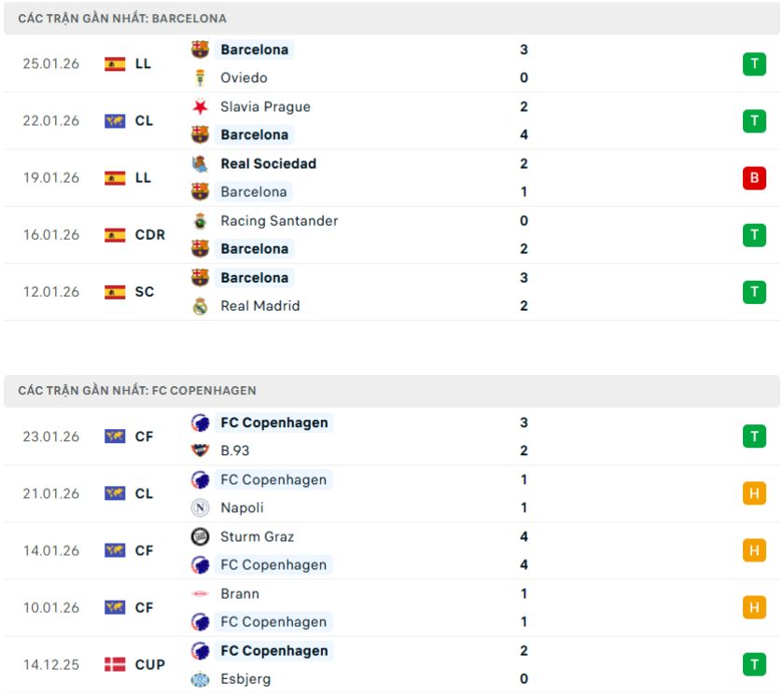
Task: Click the Spain flag beside CDR
Action: pyautogui.click(x=115, y=235)
